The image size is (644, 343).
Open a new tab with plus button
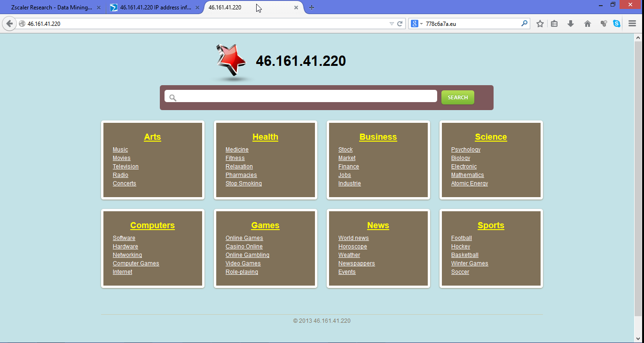[312, 8]
